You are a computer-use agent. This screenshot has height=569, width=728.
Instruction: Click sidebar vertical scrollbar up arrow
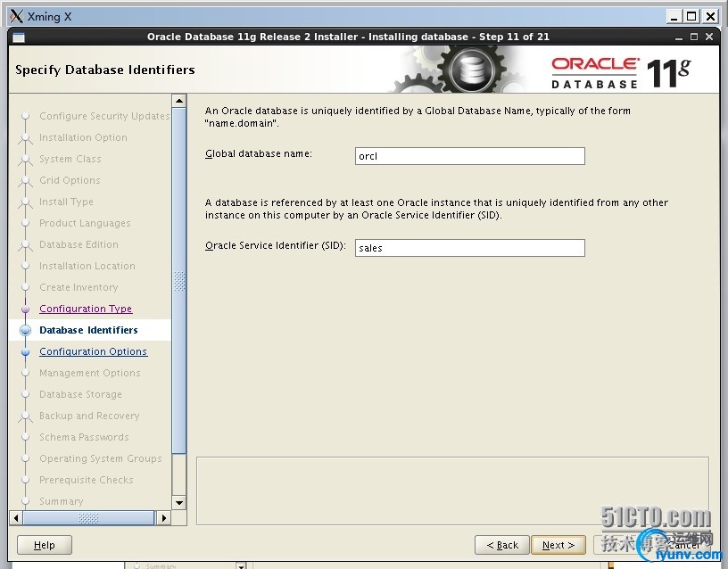[179, 100]
